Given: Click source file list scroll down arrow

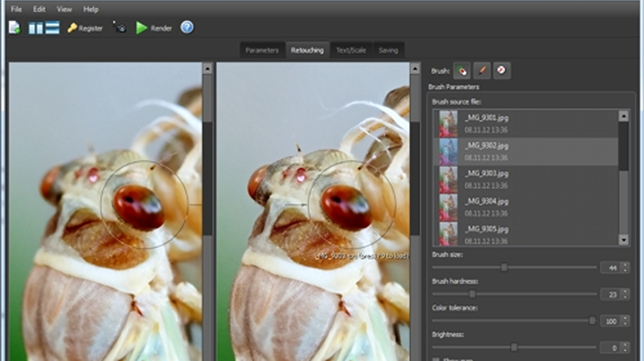Looking at the screenshot, I should click(x=623, y=240).
